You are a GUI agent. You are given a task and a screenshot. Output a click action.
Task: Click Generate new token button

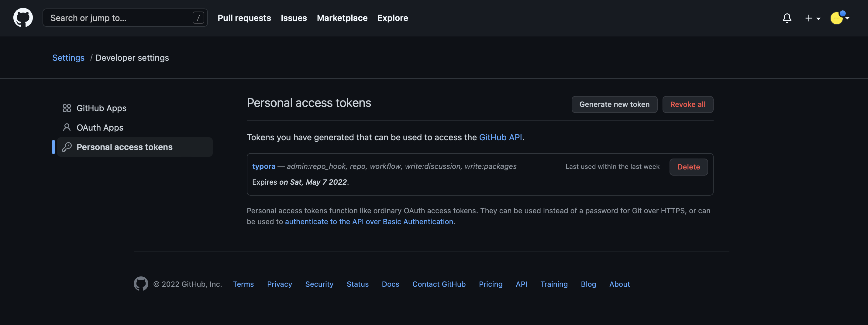614,104
